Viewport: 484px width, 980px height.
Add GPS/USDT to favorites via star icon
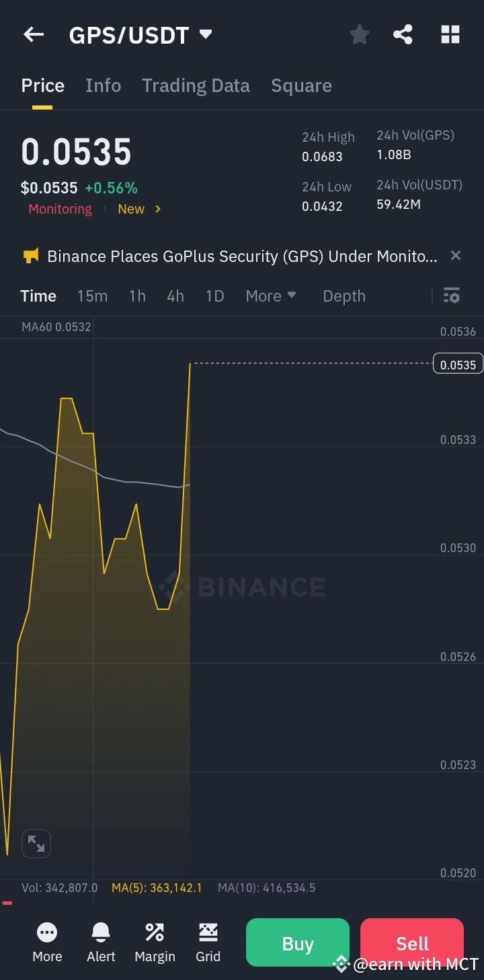tap(359, 34)
